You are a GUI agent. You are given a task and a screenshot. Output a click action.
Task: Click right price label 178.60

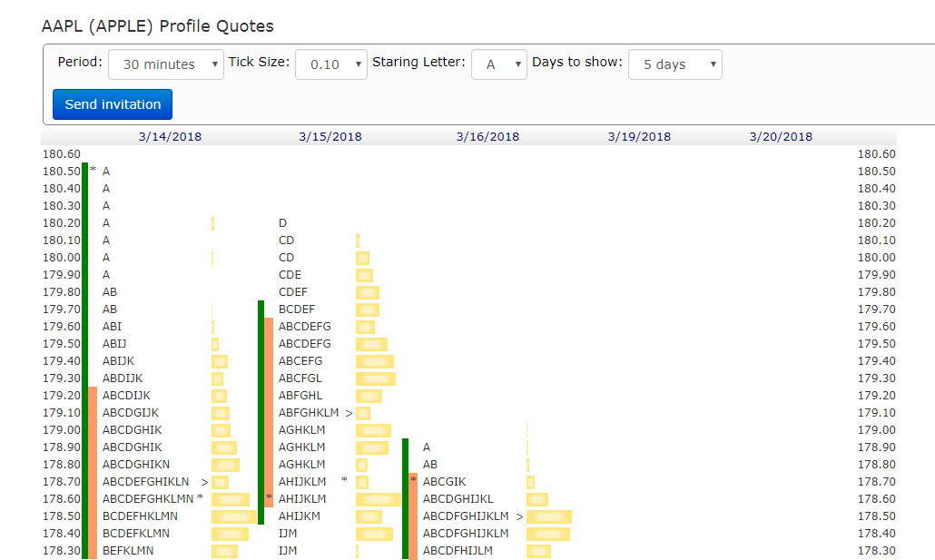pos(877,499)
